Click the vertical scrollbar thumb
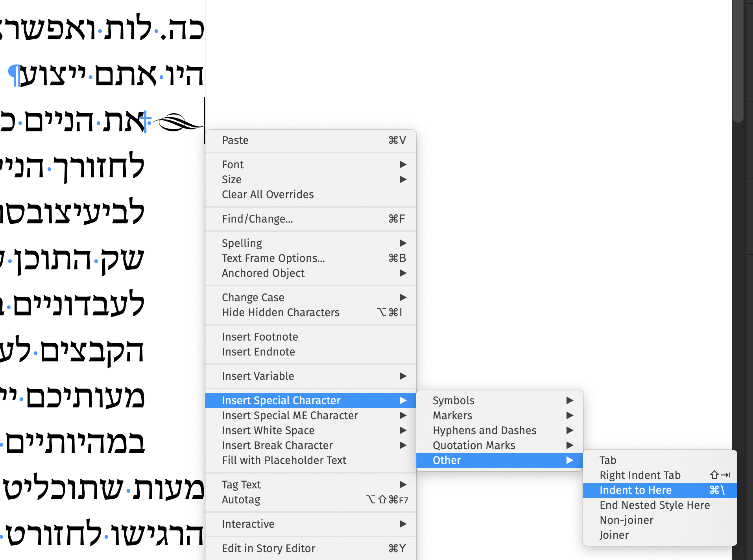753x560 pixels. 738,61
